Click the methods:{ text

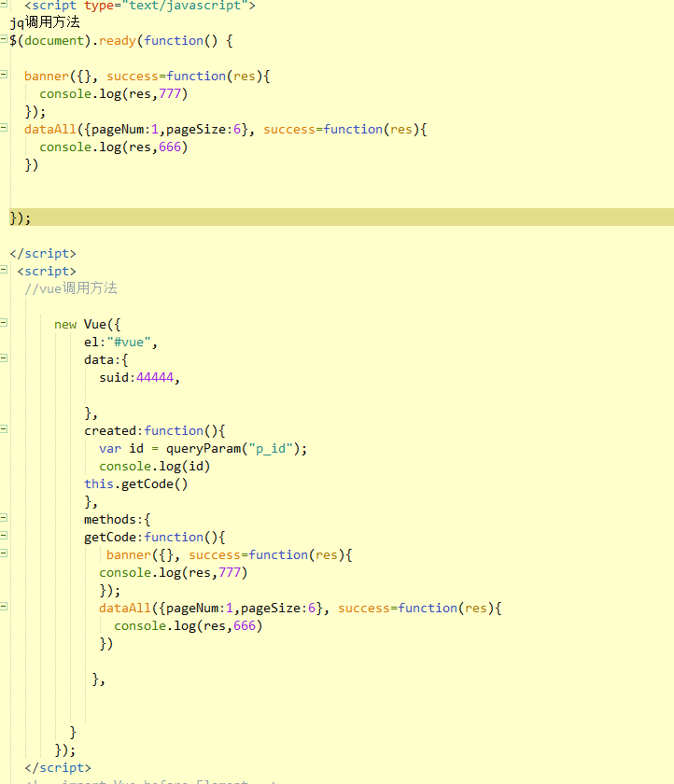coord(117,520)
